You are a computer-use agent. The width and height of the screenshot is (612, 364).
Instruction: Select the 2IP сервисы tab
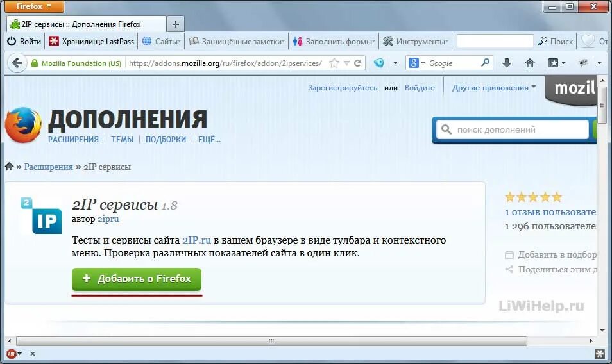pos(87,24)
